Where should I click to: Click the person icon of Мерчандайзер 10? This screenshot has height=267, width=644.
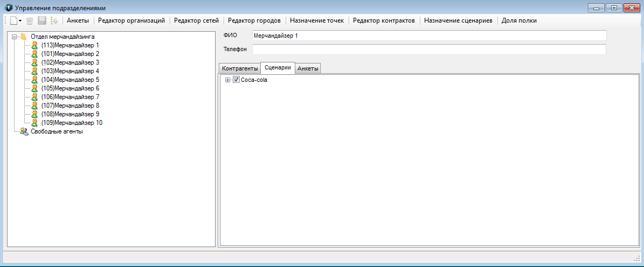35,123
